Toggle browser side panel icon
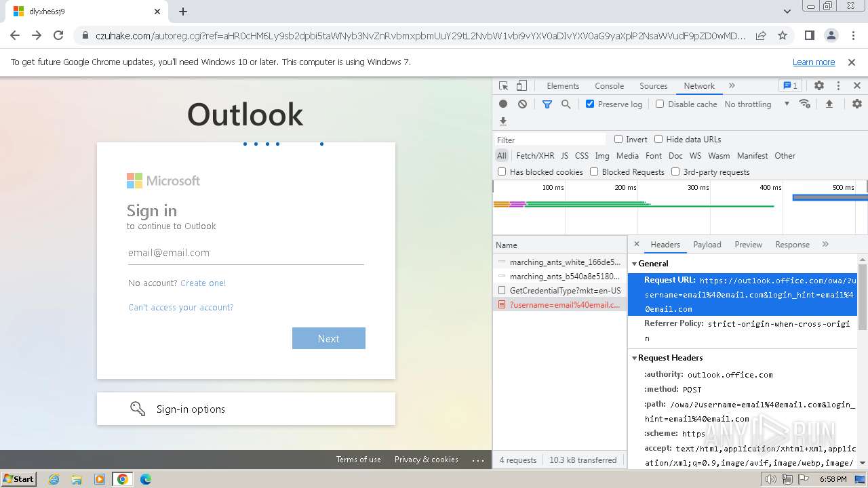The width and height of the screenshot is (868, 488). 810,35
